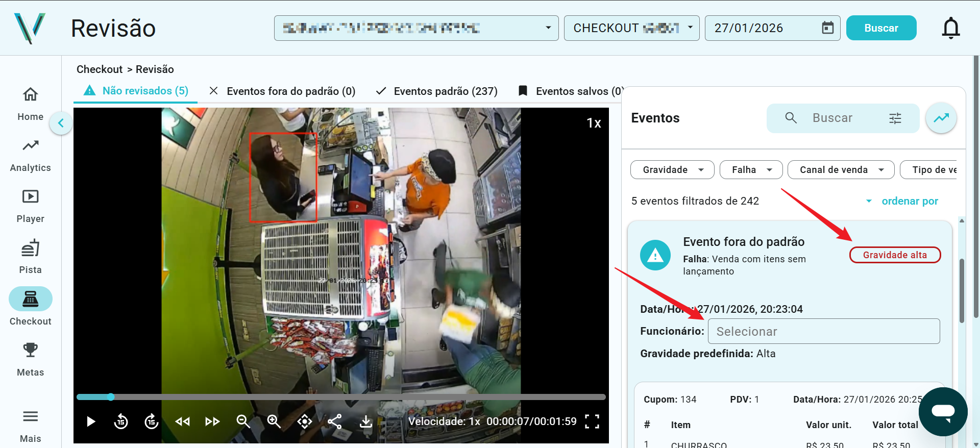The height and width of the screenshot is (448, 980).
Task: Click ordenar por link
Action: point(910,201)
